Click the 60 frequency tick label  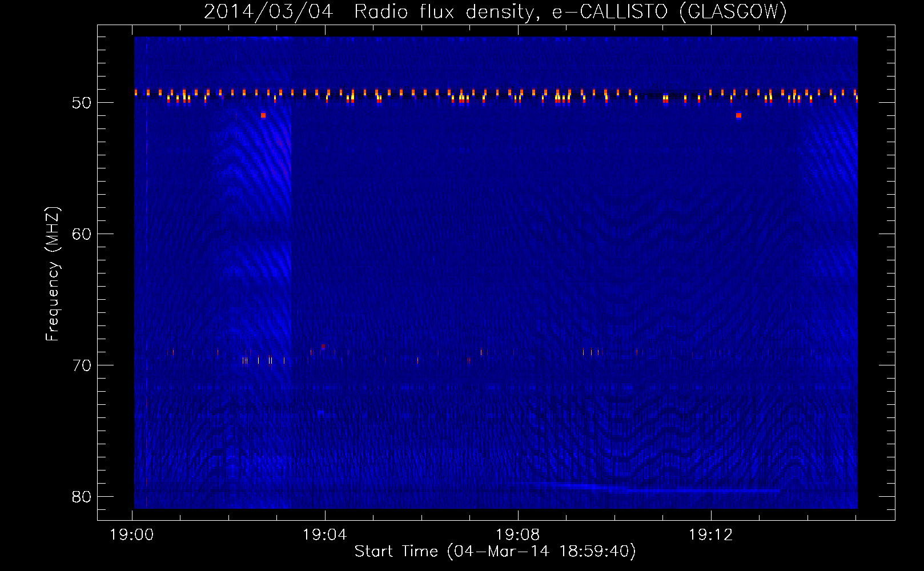pyautogui.click(x=82, y=234)
